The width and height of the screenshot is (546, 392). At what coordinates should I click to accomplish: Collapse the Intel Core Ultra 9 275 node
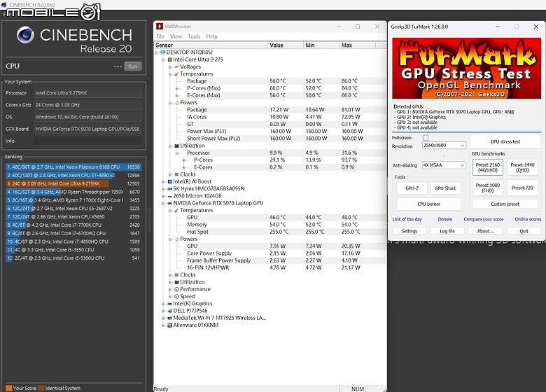(163, 59)
